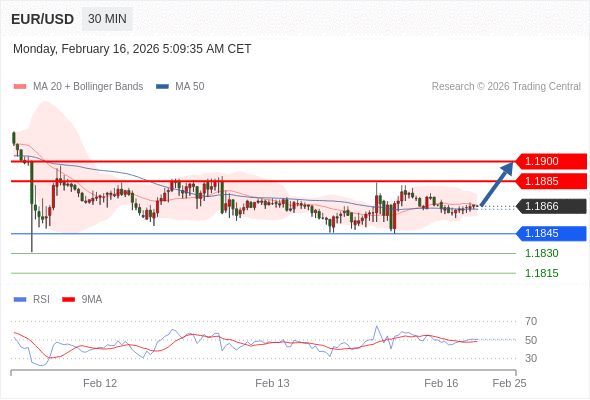Click the 1.1830 support level label

point(542,253)
